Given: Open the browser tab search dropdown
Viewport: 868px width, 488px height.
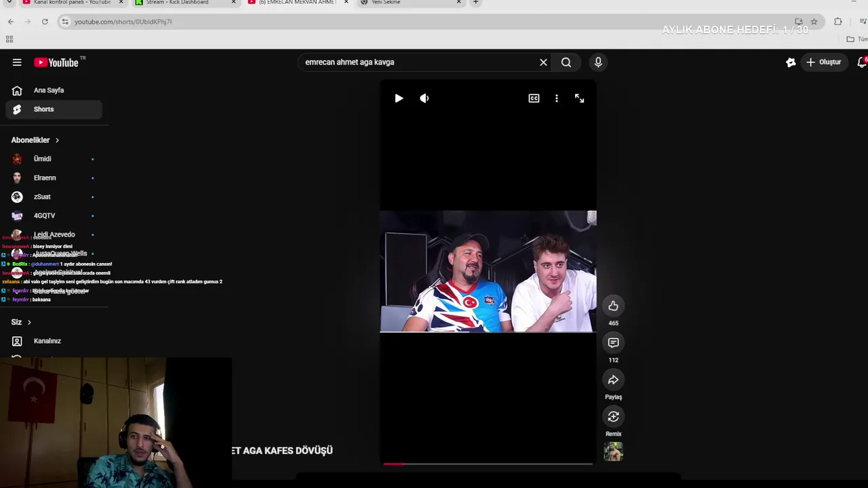Looking at the screenshot, I should click(x=9, y=3).
